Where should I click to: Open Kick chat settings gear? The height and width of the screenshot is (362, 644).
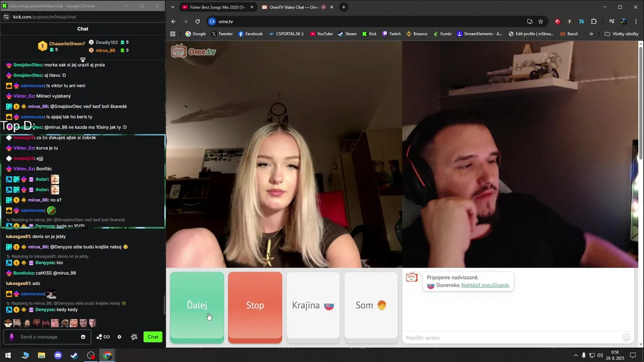pos(119,337)
